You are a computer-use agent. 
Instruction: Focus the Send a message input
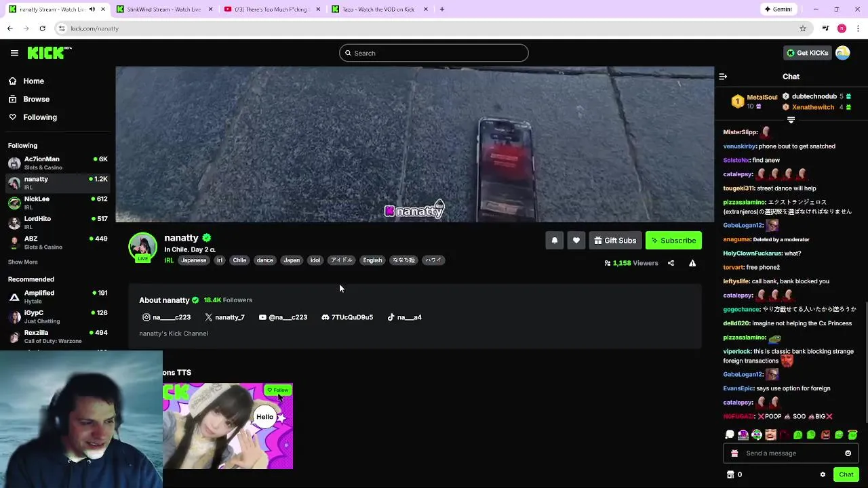(x=791, y=453)
